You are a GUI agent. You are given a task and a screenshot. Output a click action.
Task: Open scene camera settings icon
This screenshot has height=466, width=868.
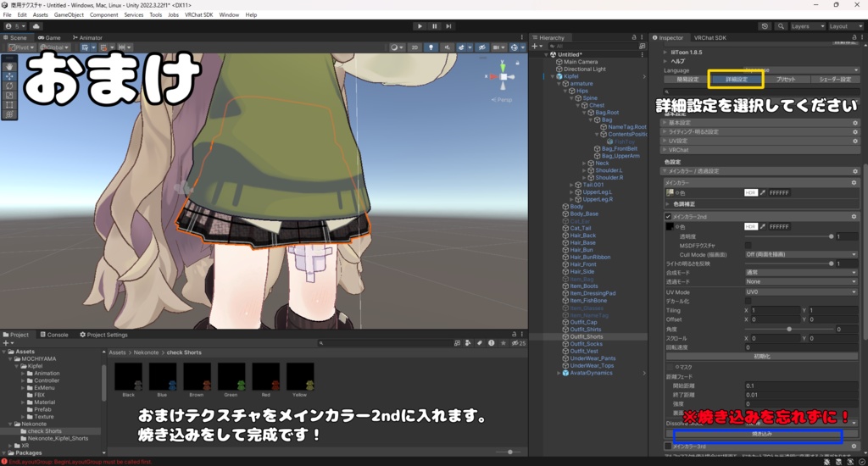pos(498,47)
